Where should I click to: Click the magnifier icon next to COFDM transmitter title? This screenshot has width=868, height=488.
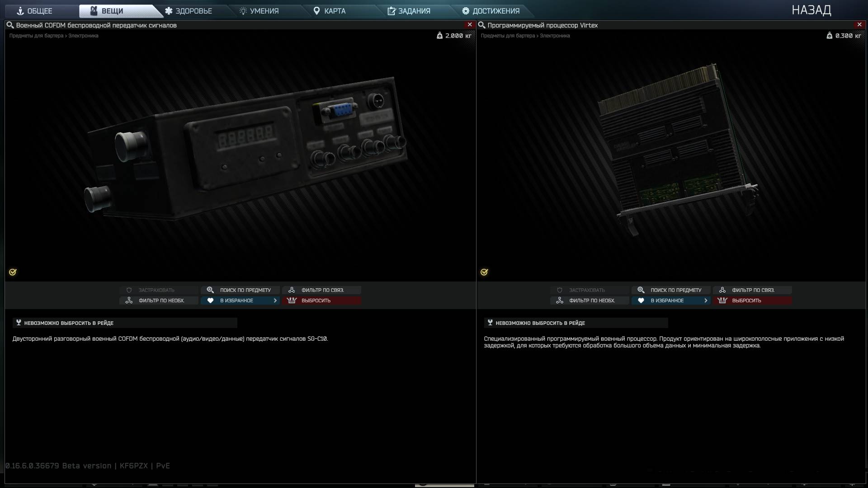click(10, 25)
